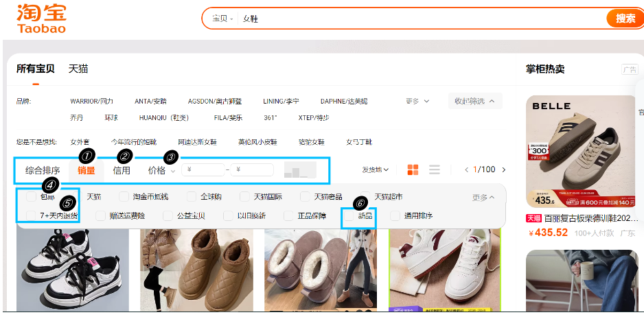Sort results by 综合排序
644x317 pixels.
(43, 170)
